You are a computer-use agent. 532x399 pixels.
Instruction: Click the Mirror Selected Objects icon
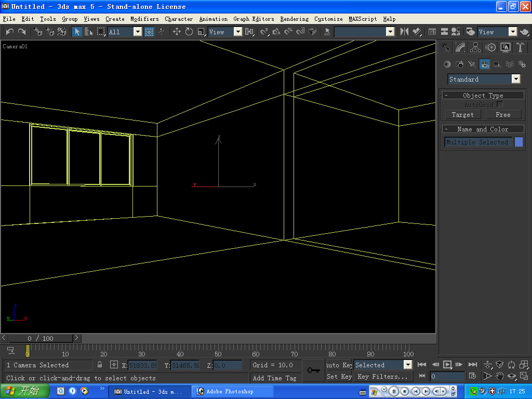(x=404, y=32)
